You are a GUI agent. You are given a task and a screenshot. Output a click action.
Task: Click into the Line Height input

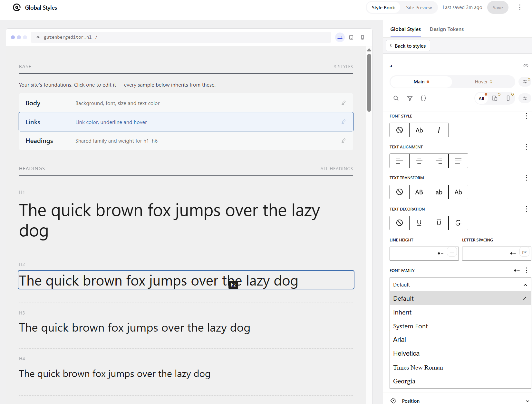[413, 254]
